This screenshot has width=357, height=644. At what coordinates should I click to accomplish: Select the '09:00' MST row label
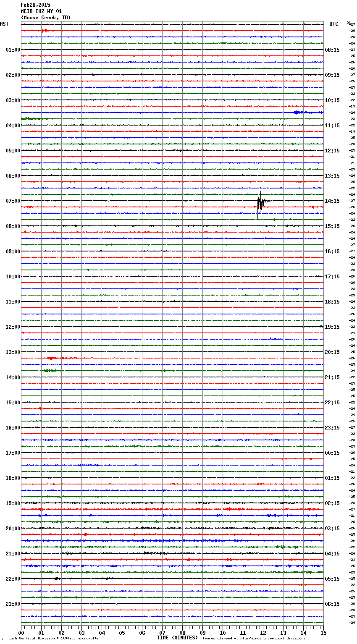[13, 251]
